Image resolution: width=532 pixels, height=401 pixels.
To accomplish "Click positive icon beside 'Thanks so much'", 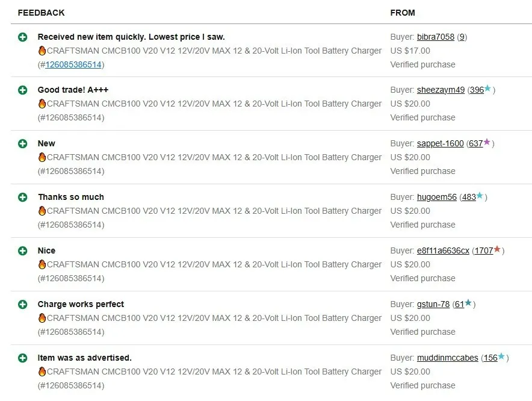I will click(x=23, y=197).
